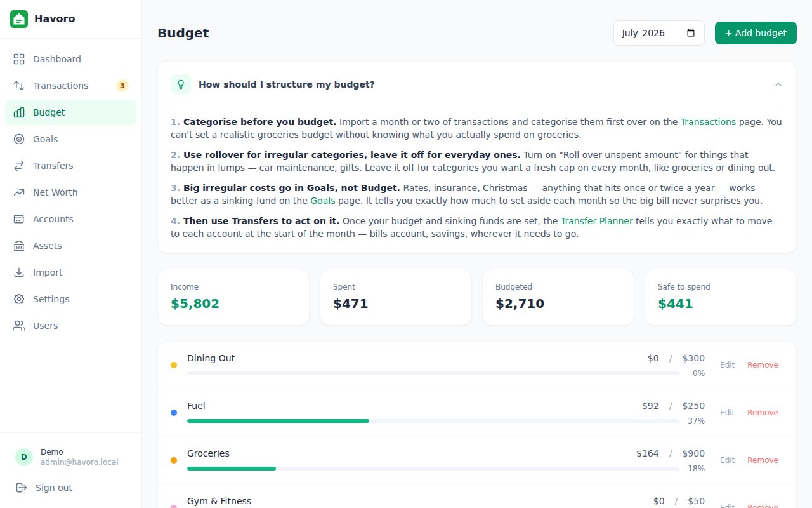812x508 pixels.
Task: Click the How should I structure my budget heading
Action: point(287,84)
